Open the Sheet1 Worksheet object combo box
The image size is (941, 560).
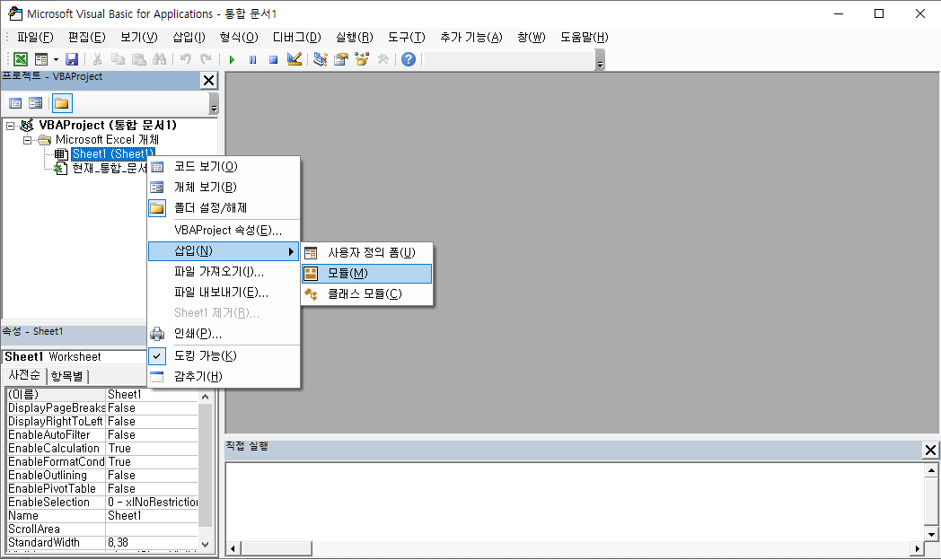click(75, 357)
